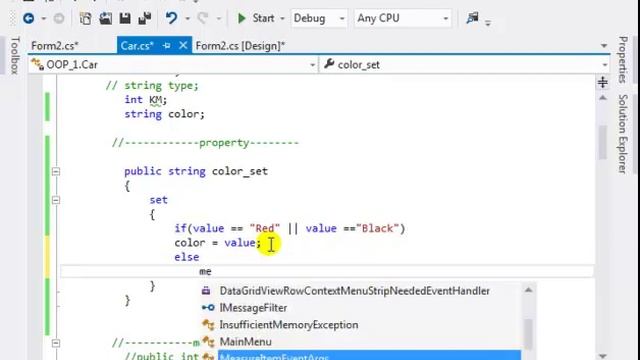Click the 'color_set' property name
The width and height of the screenshot is (640, 360).
pos(240,171)
